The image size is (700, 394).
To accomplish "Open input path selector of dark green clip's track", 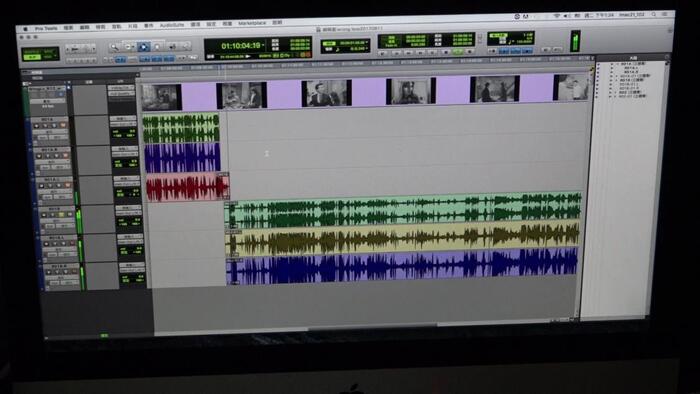I will click(123, 119).
